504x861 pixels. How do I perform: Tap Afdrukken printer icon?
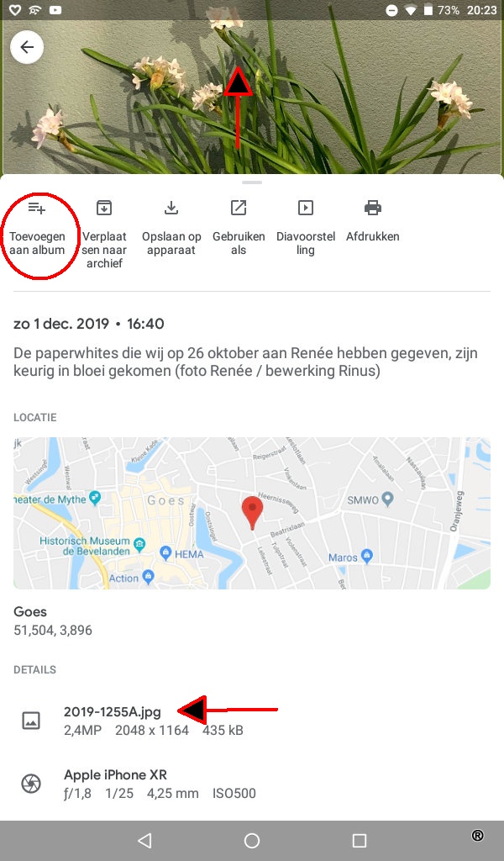click(373, 208)
